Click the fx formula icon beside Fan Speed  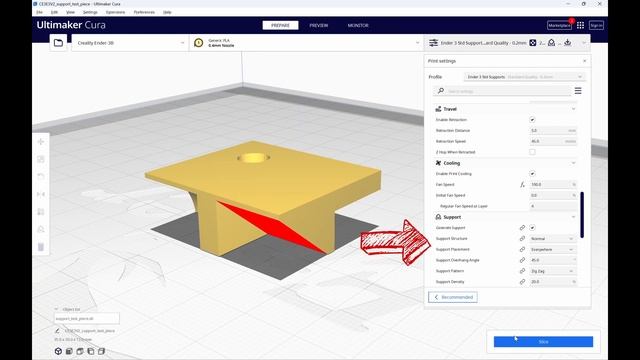pos(522,184)
